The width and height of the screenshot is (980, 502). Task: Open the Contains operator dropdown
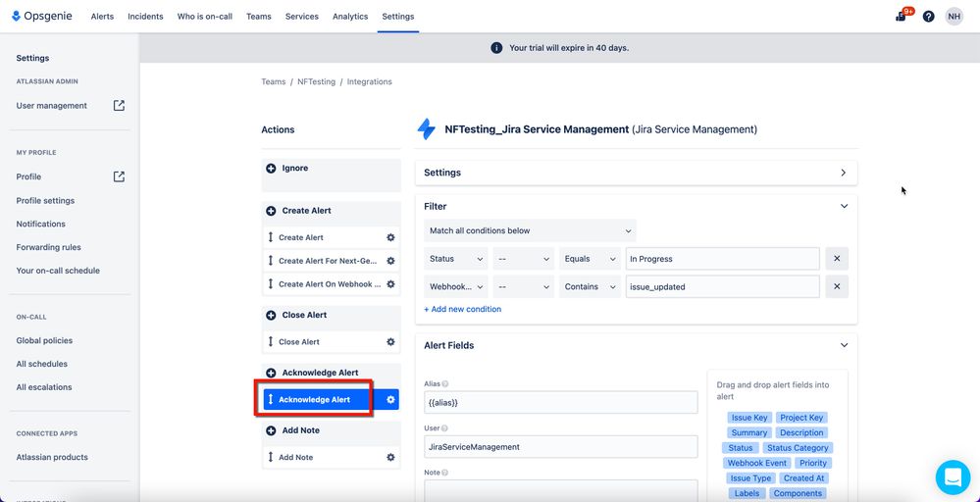[x=590, y=286]
